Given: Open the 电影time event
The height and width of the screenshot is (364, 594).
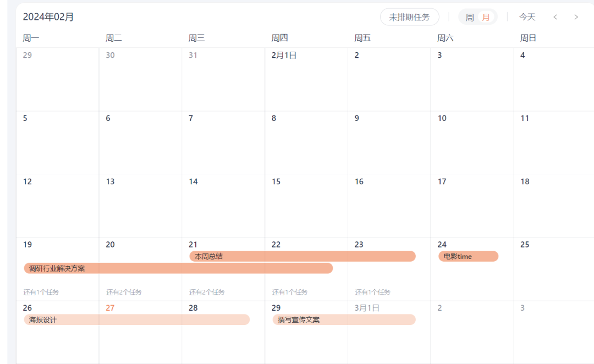Looking at the screenshot, I should click(x=468, y=256).
